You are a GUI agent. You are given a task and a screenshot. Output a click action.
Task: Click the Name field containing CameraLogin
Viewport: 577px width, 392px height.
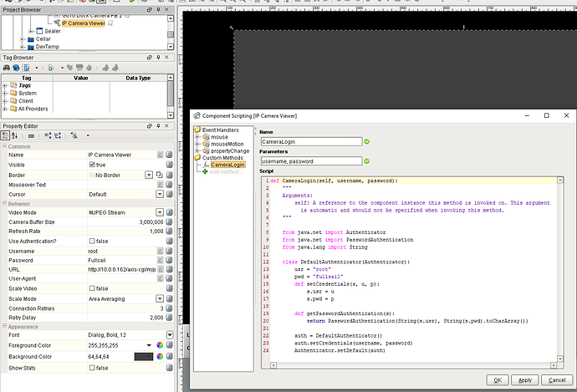(311, 141)
